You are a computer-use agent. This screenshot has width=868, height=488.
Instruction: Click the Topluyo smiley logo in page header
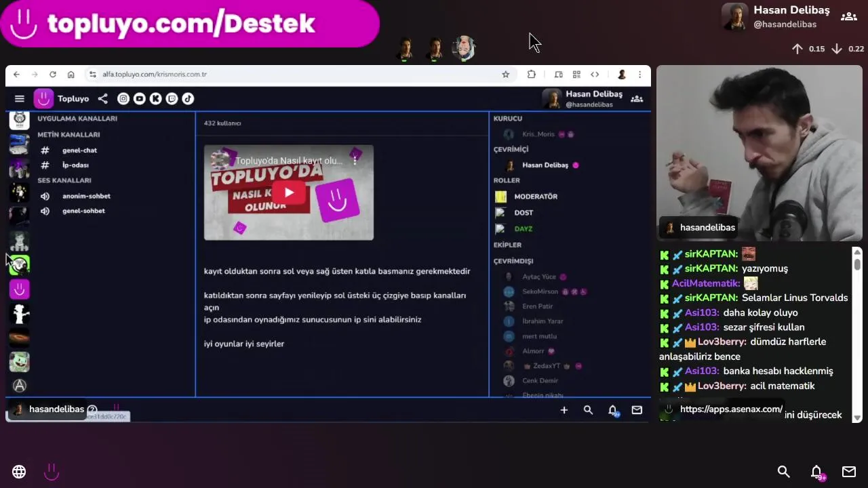coord(43,99)
